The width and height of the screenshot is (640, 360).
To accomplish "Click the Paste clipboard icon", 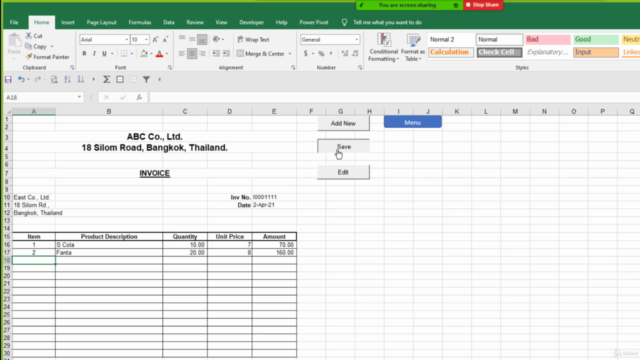I will coord(14,41).
